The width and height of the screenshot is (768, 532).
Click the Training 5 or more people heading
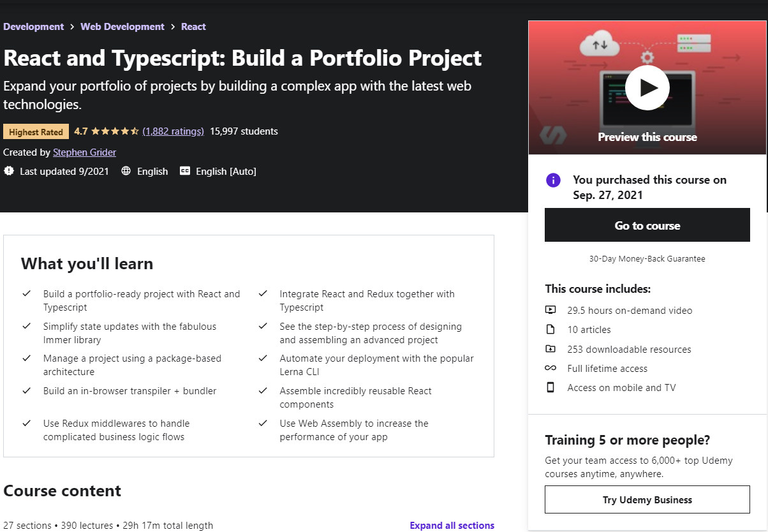627,440
